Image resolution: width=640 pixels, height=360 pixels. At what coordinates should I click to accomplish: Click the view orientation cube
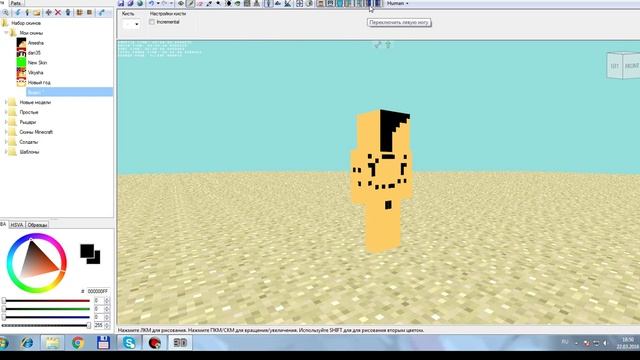[x=623, y=65]
